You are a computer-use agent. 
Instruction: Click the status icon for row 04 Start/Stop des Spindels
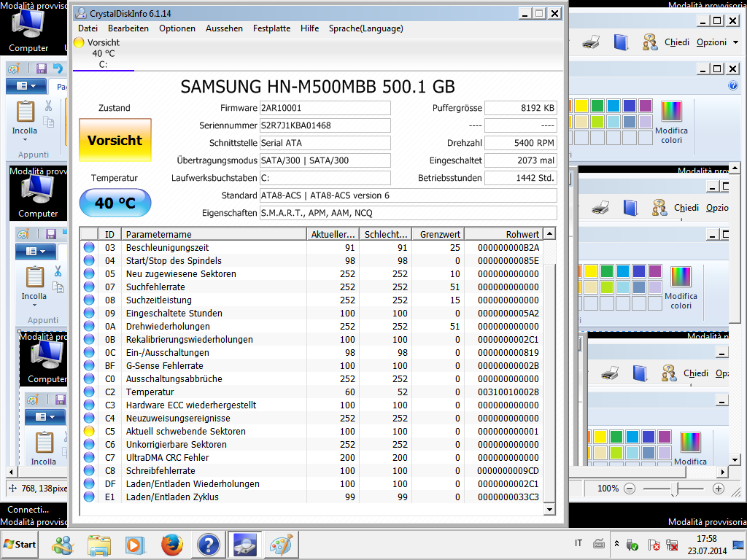click(88, 260)
